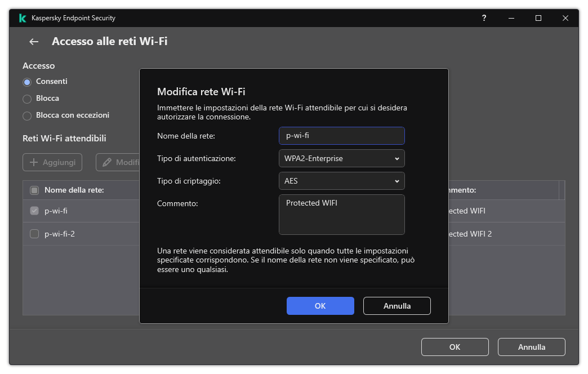The height and width of the screenshot is (374, 588).
Task: Click the Kaspersky logo in the title bar
Action: pyautogui.click(x=22, y=17)
